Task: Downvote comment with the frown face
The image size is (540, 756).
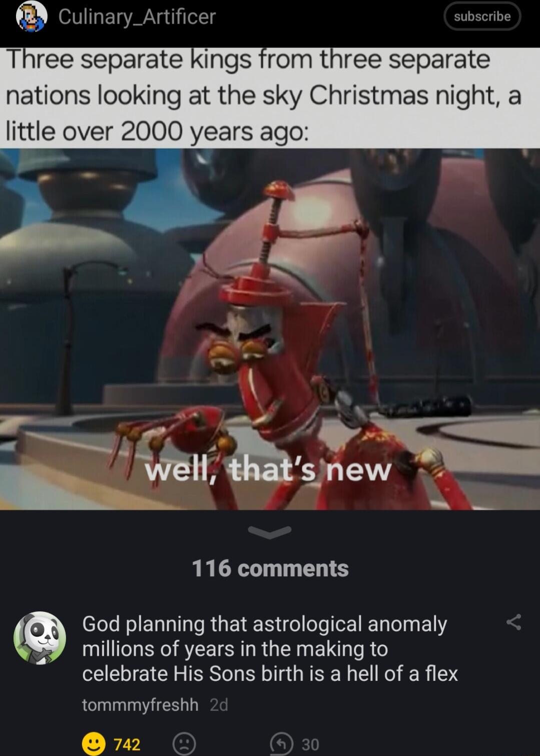Action: point(184,744)
